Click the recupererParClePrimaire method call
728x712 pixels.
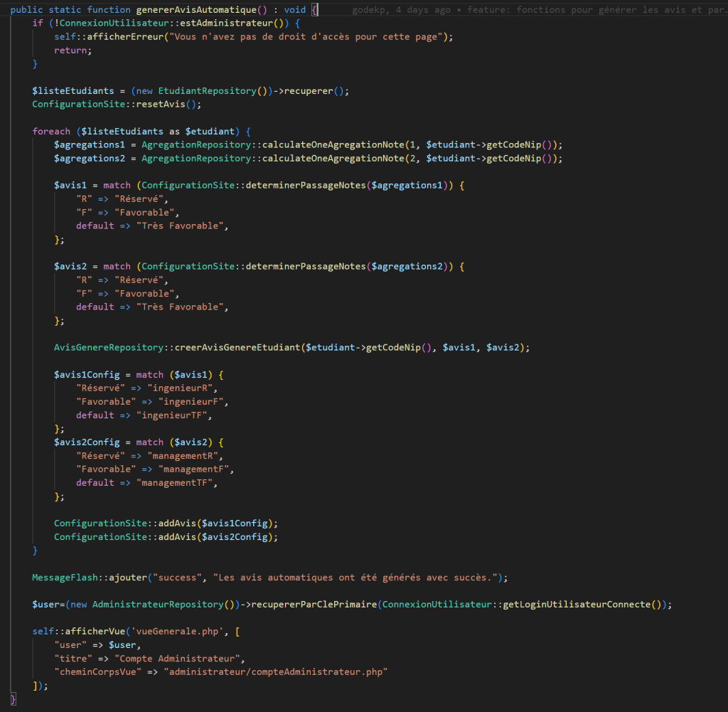314,605
